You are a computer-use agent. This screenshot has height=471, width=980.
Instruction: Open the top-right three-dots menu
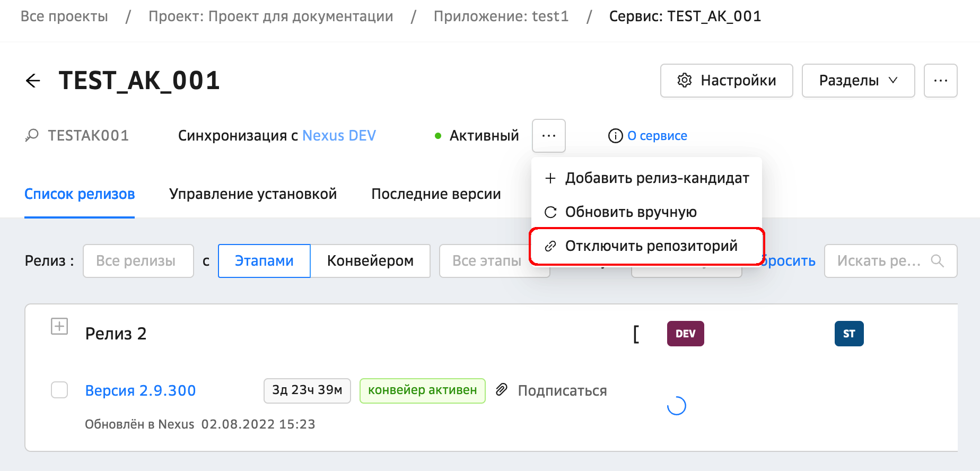pyautogui.click(x=940, y=81)
